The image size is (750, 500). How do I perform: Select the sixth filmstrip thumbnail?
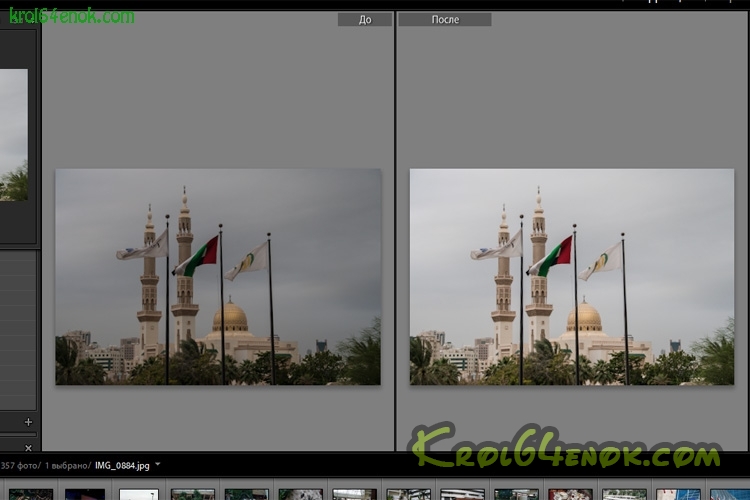pos(301,494)
